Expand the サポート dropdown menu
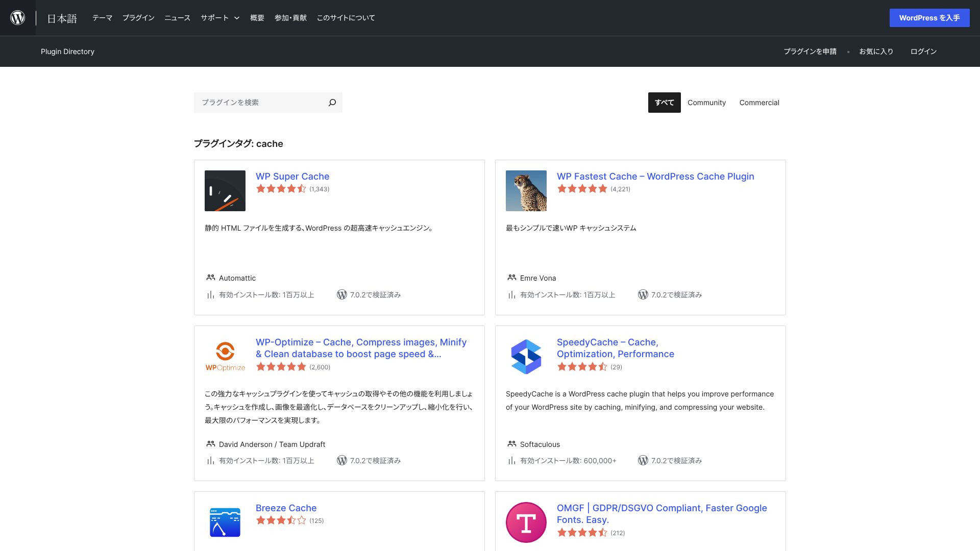 (220, 18)
